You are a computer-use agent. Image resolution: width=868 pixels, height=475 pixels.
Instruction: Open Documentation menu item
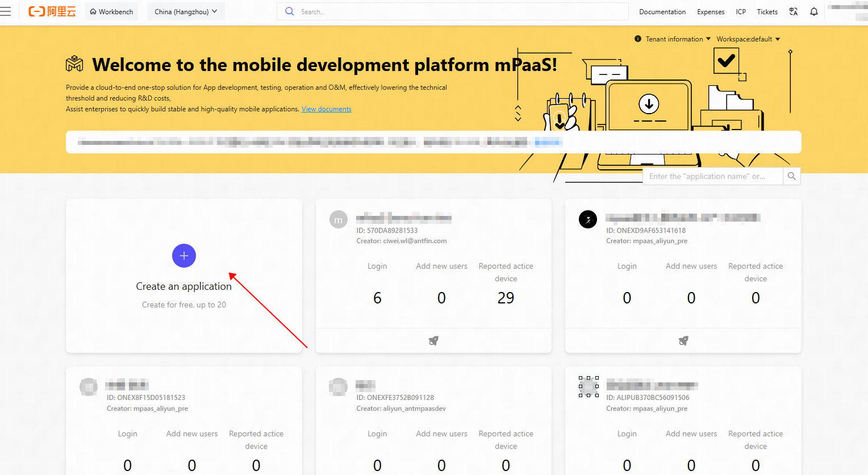point(662,12)
